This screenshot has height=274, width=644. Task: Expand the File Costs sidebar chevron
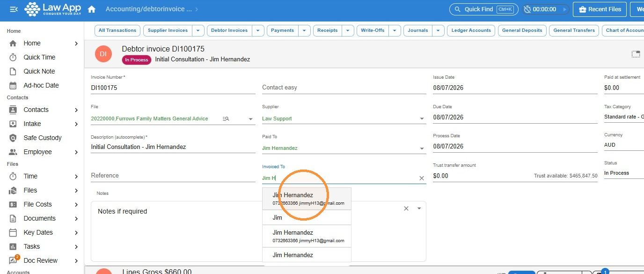coord(76,204)
